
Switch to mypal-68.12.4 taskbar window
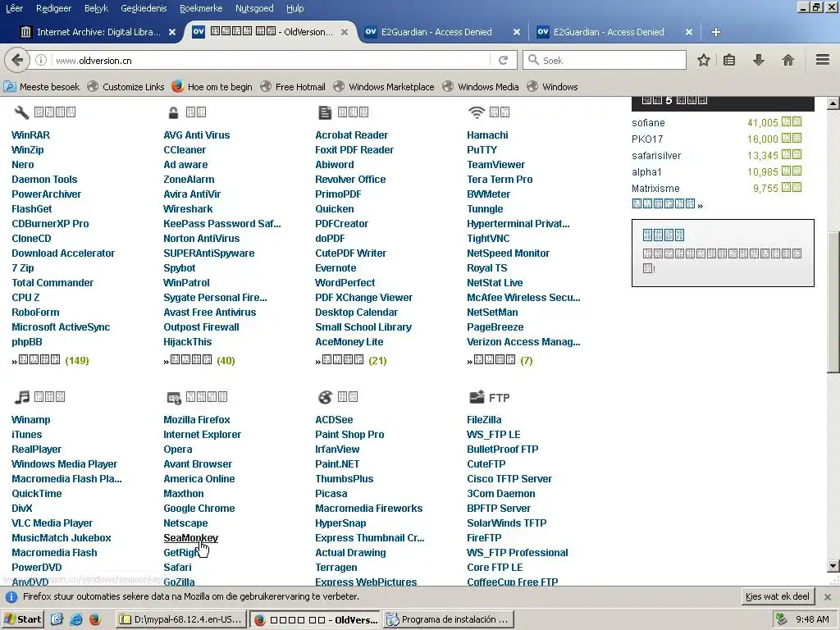click(182, 619)
